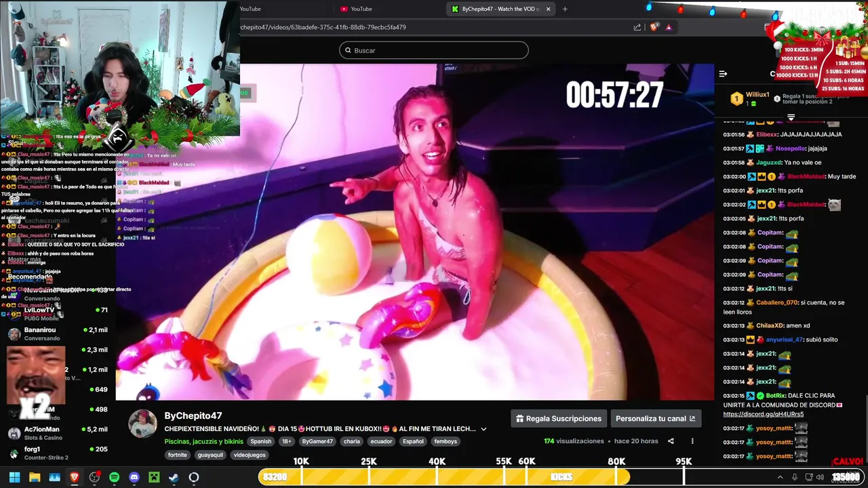Screen dimensions: 868x488
Task: Click Williux1 in the gift leaderboard
Action: pos(757,95)
